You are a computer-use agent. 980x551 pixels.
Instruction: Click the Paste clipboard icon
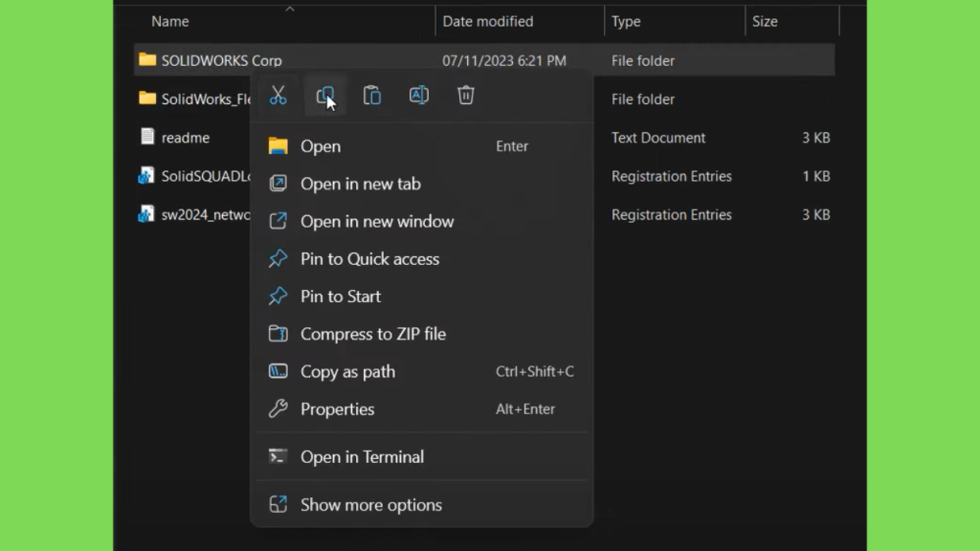tap(372, 96)
